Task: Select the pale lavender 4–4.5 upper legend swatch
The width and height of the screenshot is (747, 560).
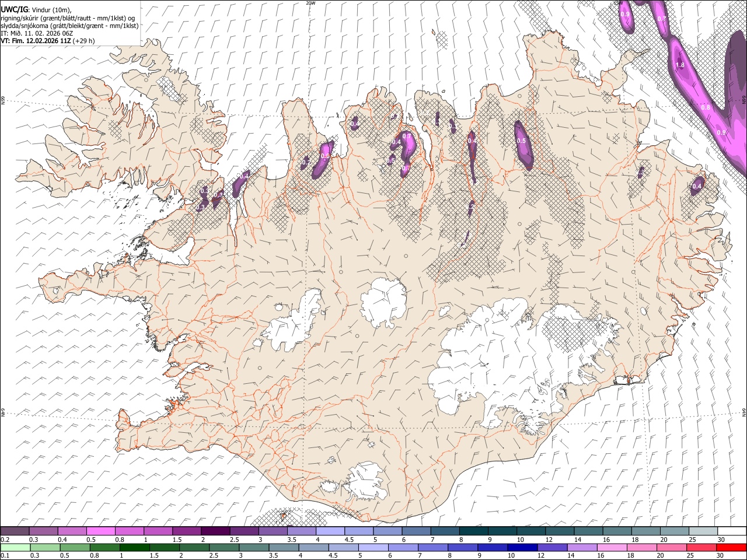Action: (330, 531)
